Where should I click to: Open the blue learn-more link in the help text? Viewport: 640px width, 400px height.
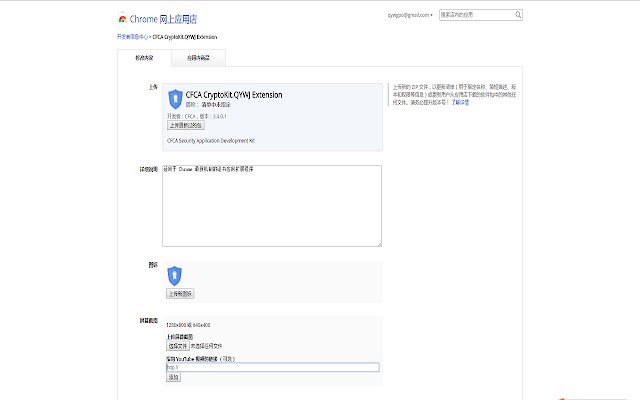460,102
